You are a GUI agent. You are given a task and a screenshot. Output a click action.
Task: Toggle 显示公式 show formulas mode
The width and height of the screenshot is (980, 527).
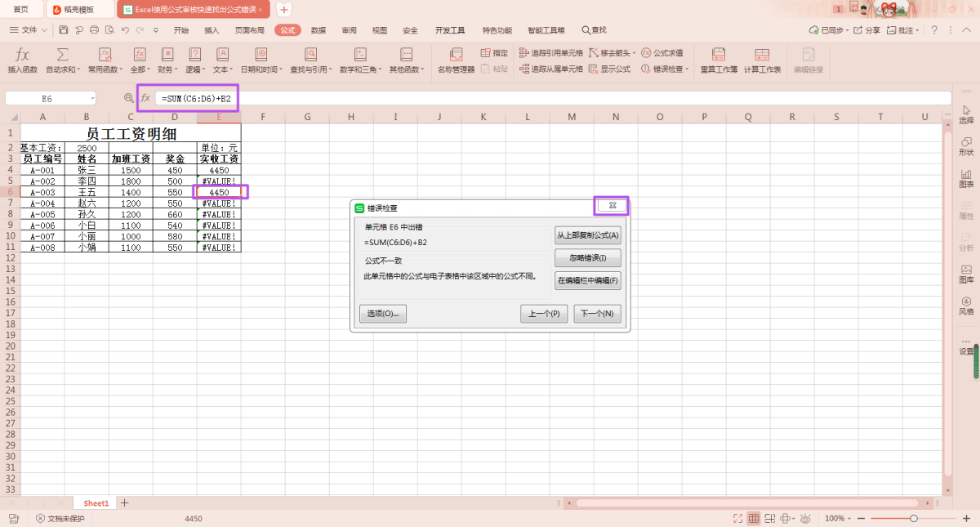coord(609,69)
